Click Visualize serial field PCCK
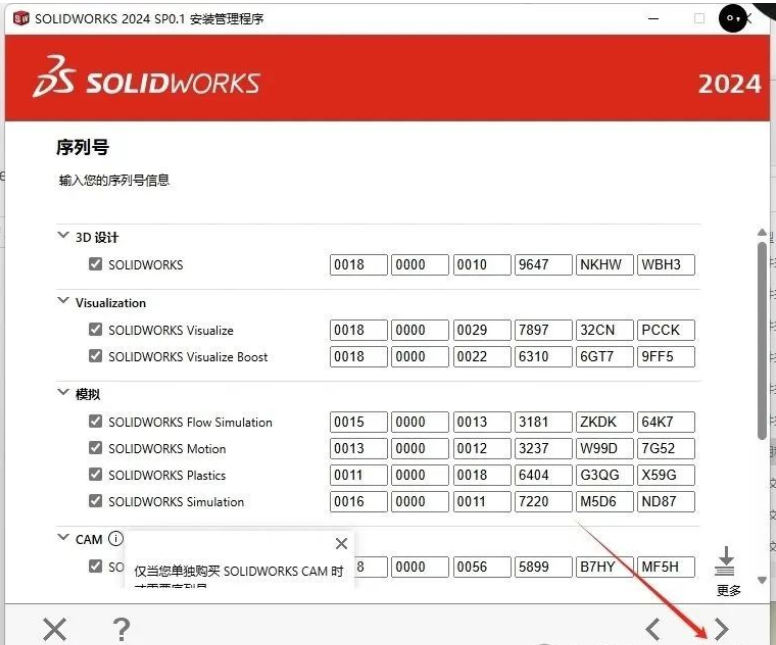The height and width of the screenshot is (645, 776). [x=666, y=330]
